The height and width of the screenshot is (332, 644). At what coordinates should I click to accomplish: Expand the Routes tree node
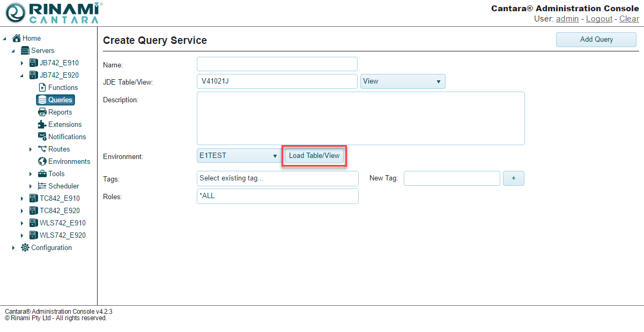coord(31,149)
